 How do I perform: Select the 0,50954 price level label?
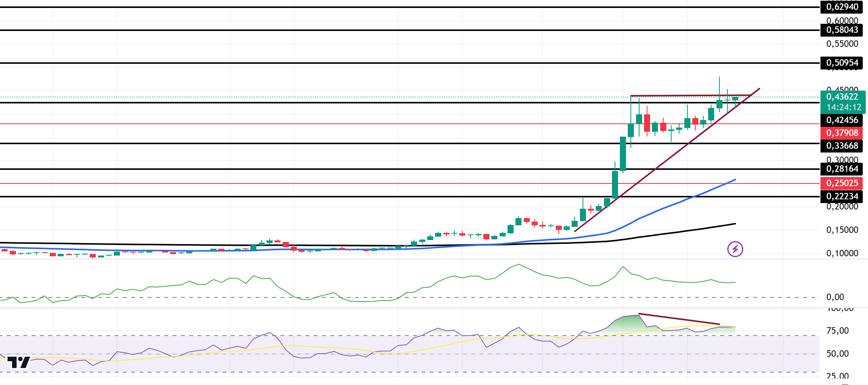[841, 63]
